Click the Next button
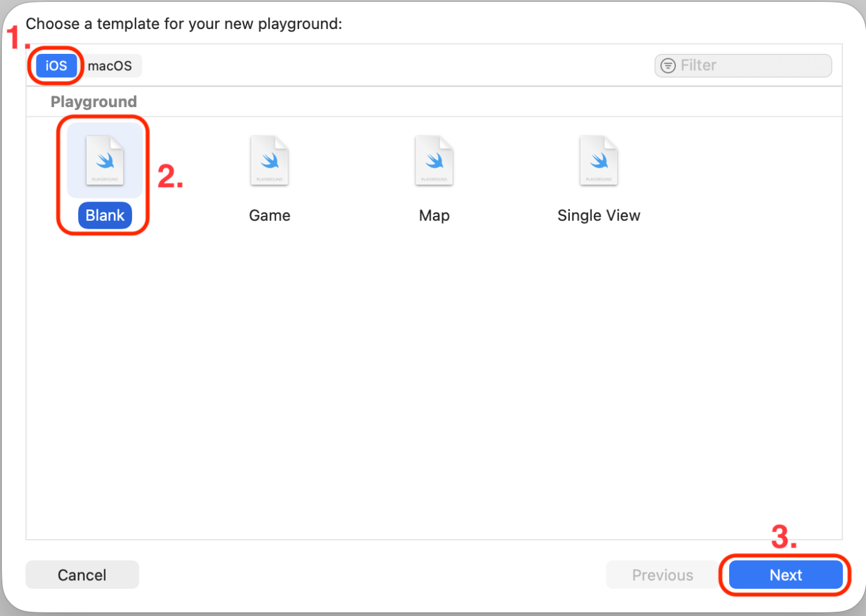 coord(785,575)
